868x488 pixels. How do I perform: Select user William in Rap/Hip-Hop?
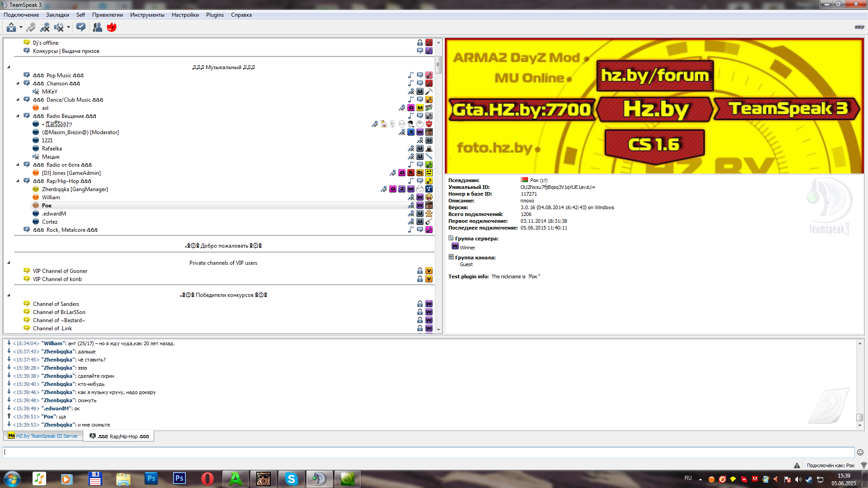[51, 197]
